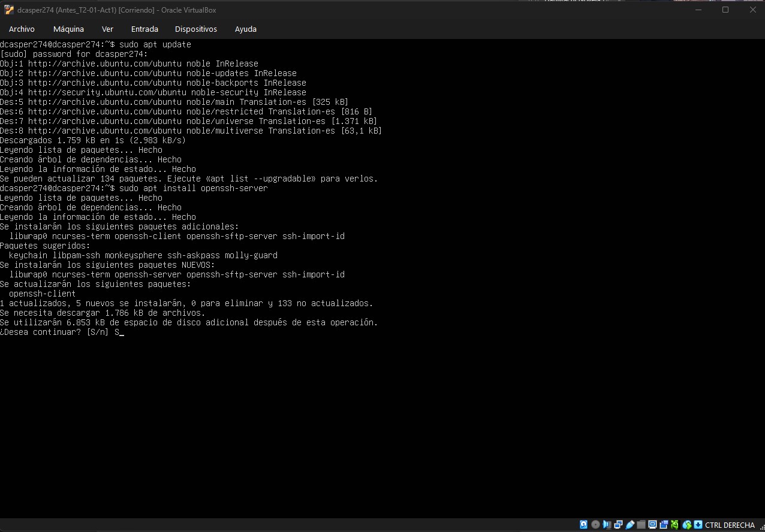Click the USB devices icon

coord(630,525)
